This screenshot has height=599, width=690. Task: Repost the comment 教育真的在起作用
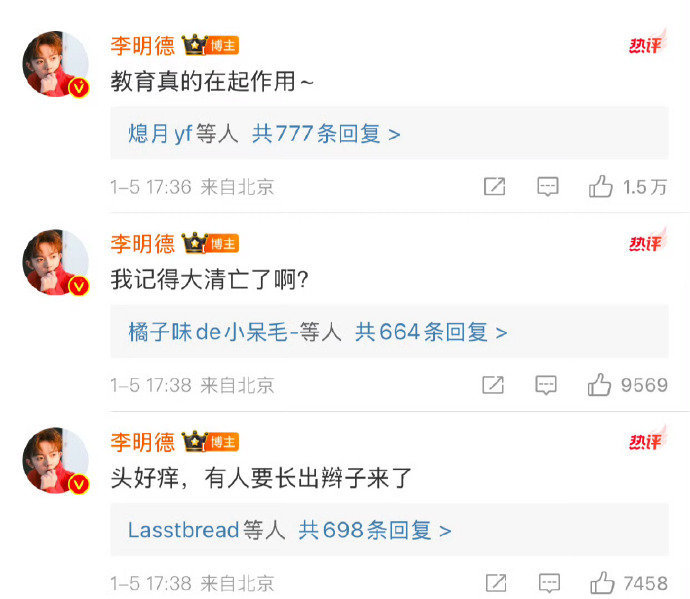pos(495,187)
